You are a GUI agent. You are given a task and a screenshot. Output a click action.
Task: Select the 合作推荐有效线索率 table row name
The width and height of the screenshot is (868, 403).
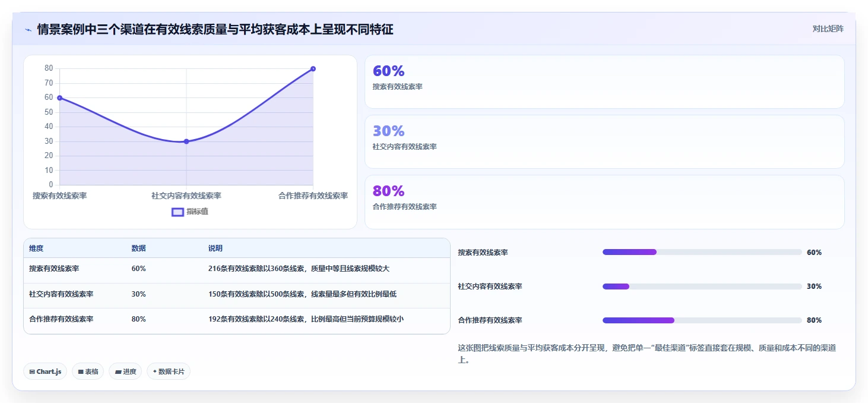[61, 319]
